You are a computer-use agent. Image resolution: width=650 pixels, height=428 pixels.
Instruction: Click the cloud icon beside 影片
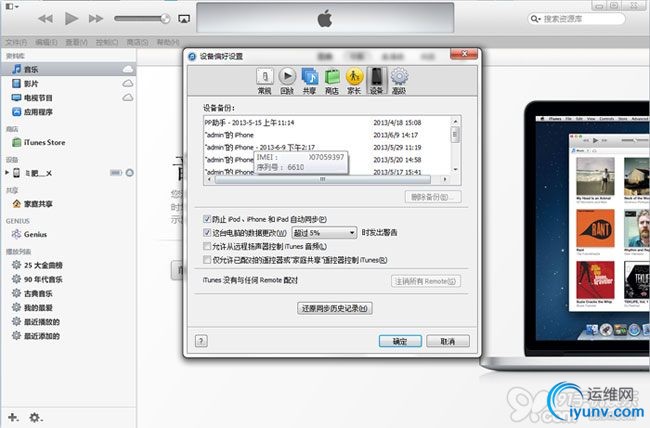(128, 83)
